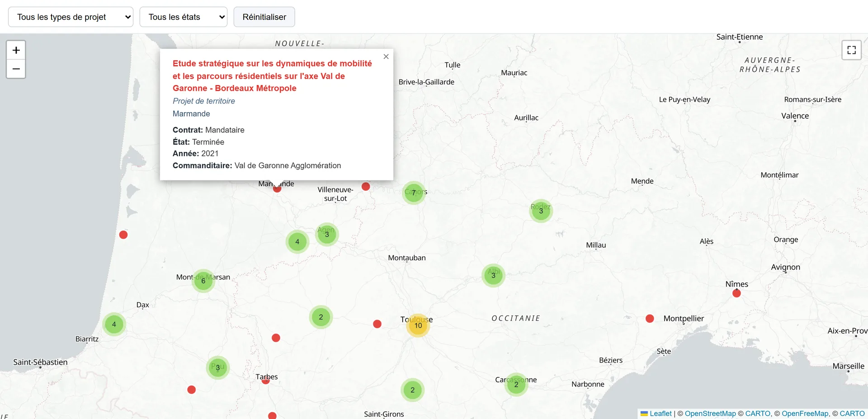Viewport: 868px width, 419px height.
Task: Open the OpenFreeMap attribution link
Action: click(x=805, y=413)
